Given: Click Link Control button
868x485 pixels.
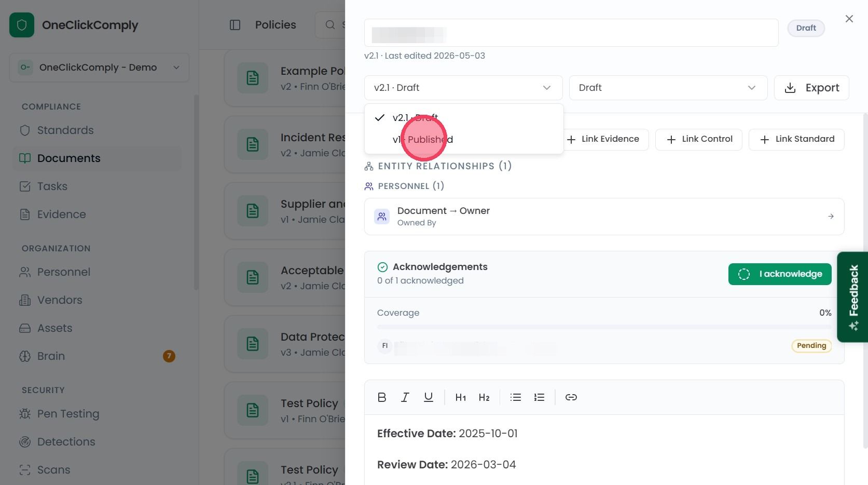Looking at the screenshot, I should [x=699, y=139].
